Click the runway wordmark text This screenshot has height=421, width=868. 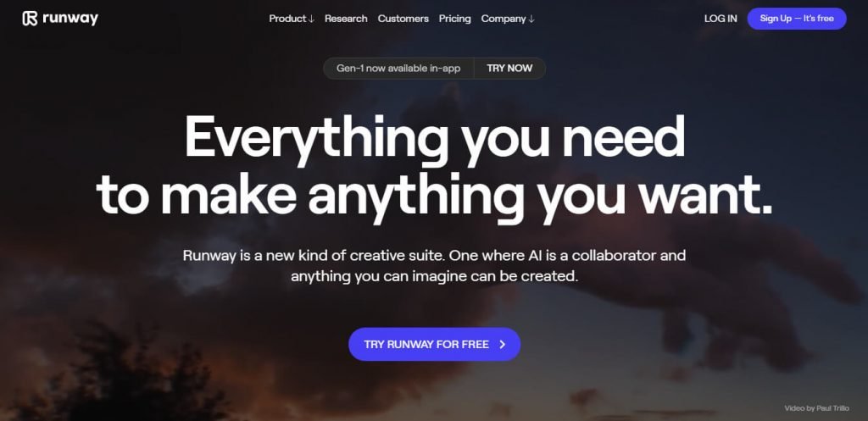coord(70,19)
